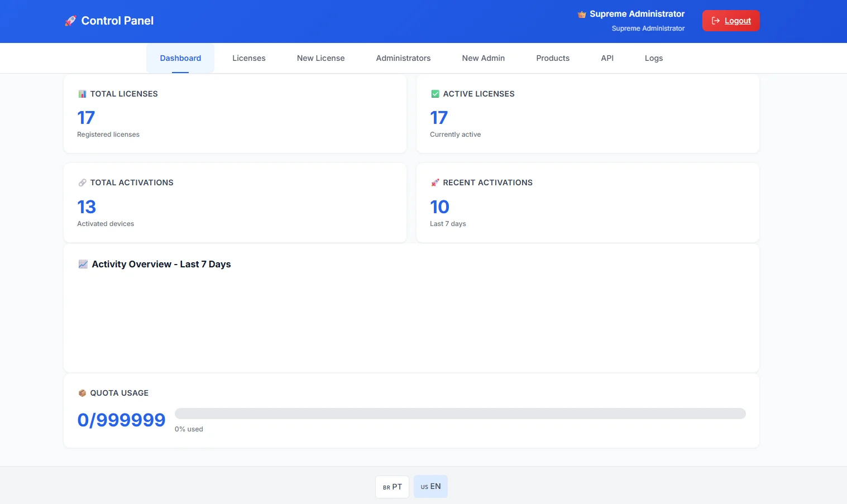Open the New License page

pyautogui.click(x=320, y=58)
